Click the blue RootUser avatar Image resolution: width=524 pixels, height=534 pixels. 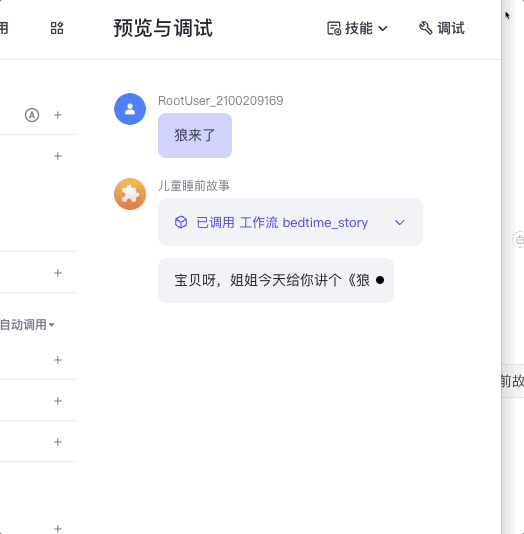coord(130,109)
